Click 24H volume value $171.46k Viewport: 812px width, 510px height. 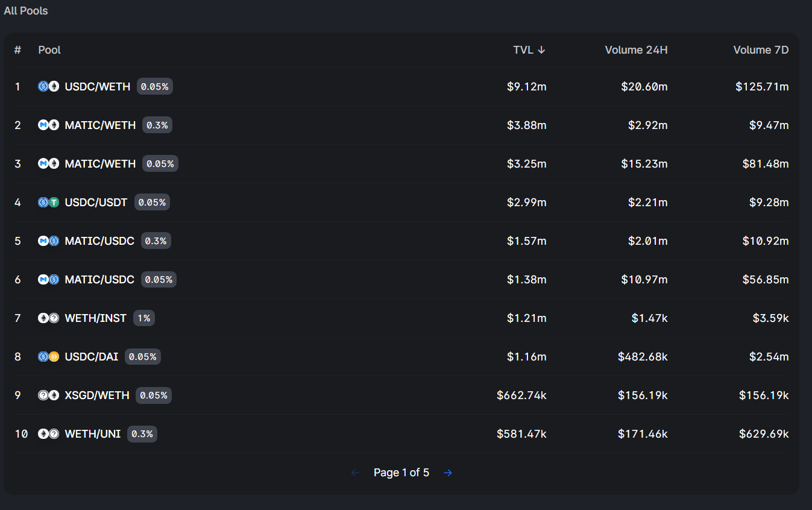pyautogui.click(x=643, y=433)
